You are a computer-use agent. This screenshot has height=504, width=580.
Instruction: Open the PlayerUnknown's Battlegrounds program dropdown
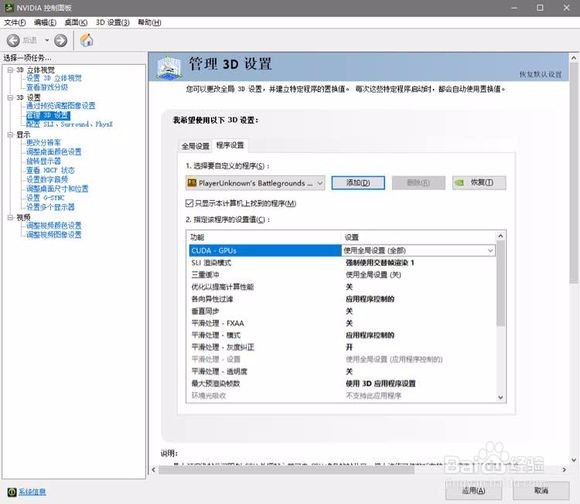click(x=255, y=183)
